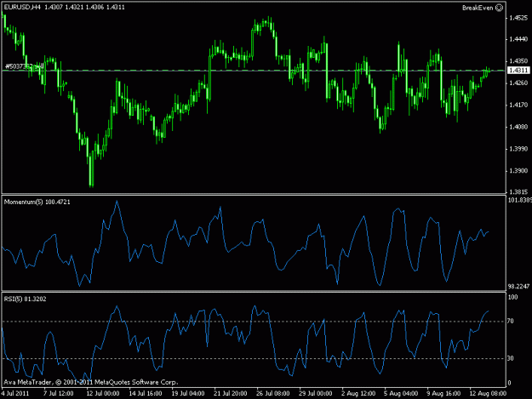Viewport: 532px width, 399px height.
Task: Click the 7 Jul 12:00 time label
Action: (59, 393)
